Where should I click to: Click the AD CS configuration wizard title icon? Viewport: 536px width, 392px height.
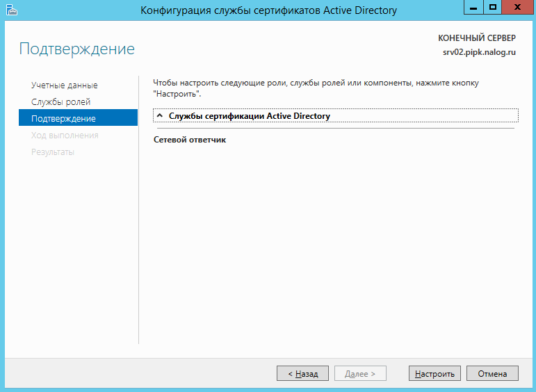pyautogui.click(x=12, y=10)
